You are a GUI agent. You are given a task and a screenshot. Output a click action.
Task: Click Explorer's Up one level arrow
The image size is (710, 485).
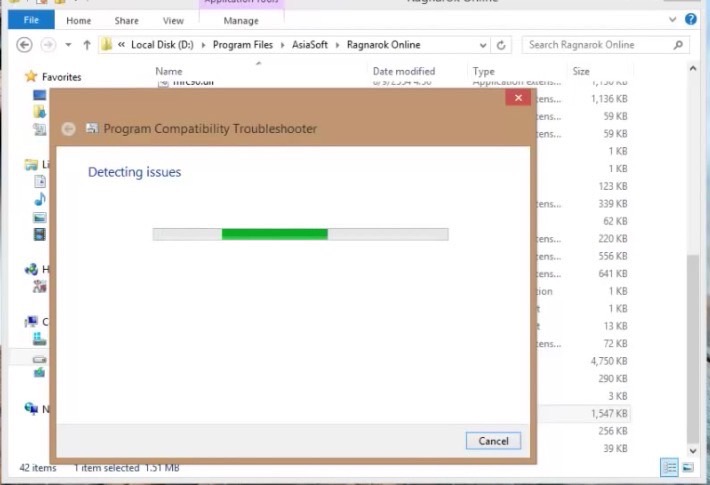tap(88, 45)
